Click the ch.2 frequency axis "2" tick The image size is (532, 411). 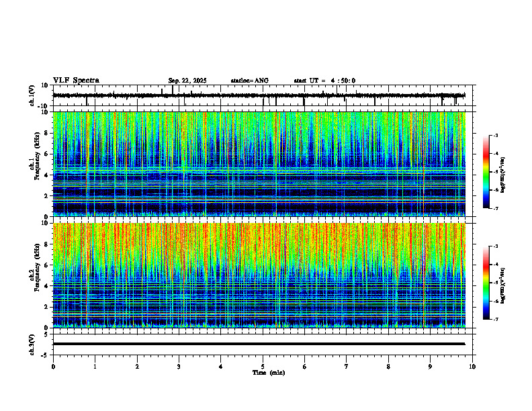click(x=47, y=307)
